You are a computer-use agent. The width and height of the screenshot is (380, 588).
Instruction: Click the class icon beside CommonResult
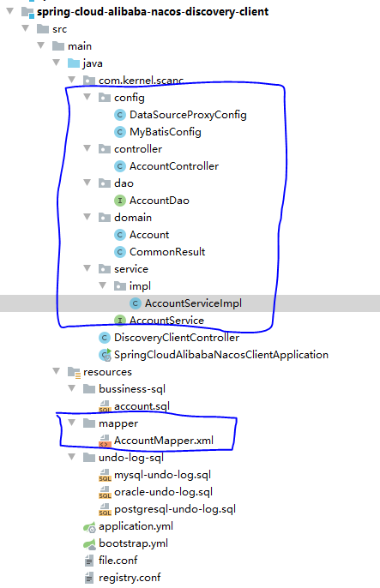[120, 252]
